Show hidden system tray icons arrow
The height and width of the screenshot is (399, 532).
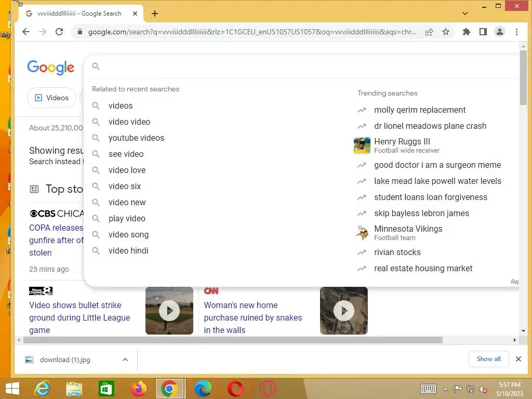pos(445,389)
